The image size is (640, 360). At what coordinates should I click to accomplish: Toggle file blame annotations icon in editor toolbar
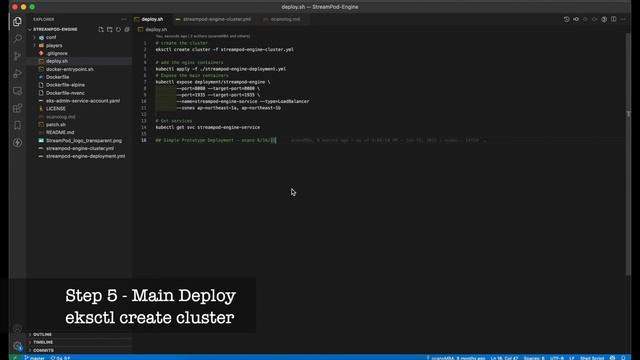pos(604,19)
